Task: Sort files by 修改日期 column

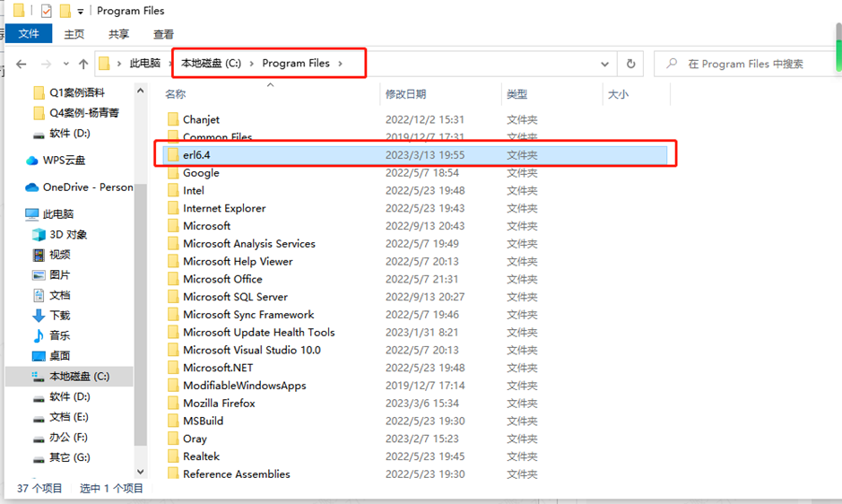Action: [406, 94]
